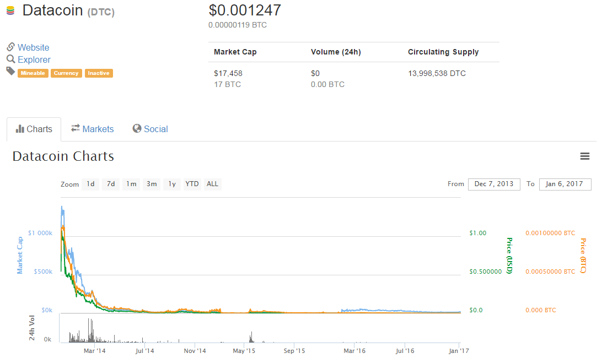The width and height of the screenshot is (602, 364).
Task: Click the Market Cap axis title
Action: (x=20, y=256)
